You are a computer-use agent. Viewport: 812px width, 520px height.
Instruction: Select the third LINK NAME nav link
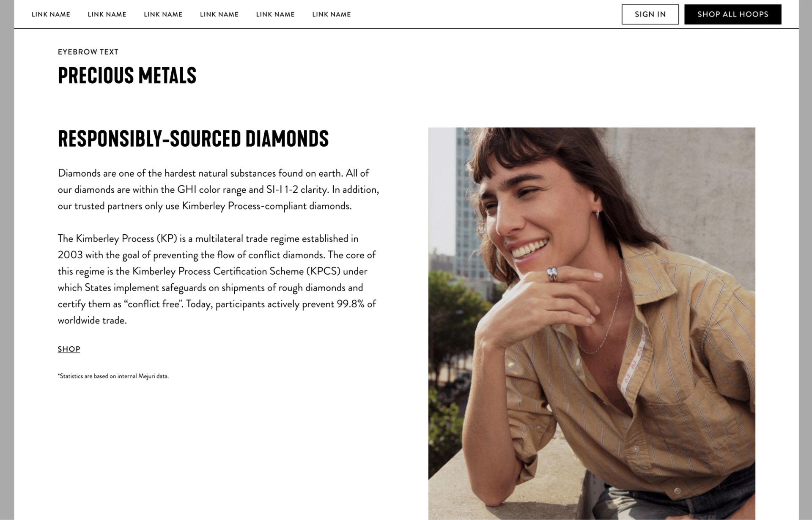[x=163, y=14]
